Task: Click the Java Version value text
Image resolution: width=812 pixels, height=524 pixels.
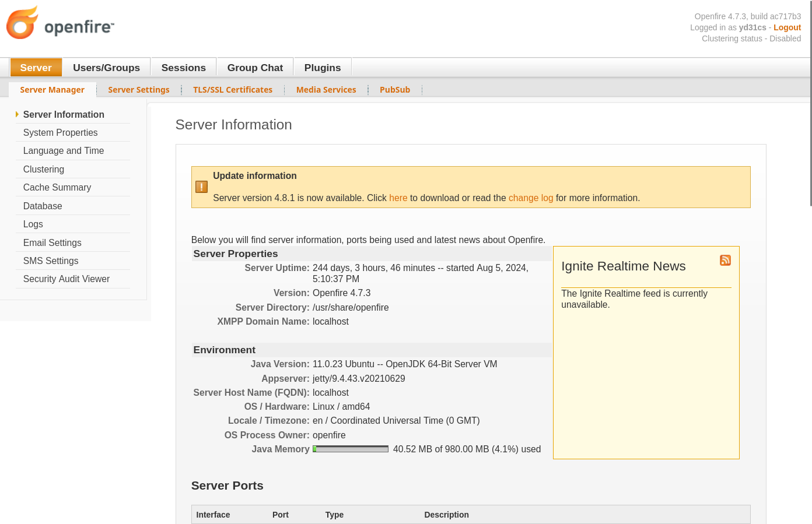Action: click(x=405, y=364)
